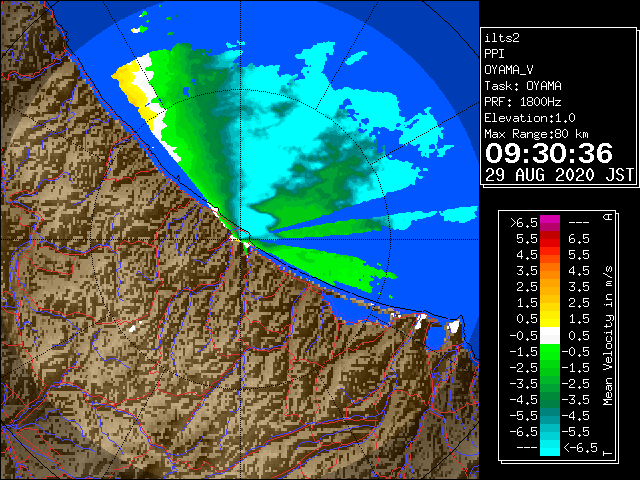Select the "Mean Velocity in m/s" legend title
The width and height of the screenshot is (640, 480).
(608, 336)
